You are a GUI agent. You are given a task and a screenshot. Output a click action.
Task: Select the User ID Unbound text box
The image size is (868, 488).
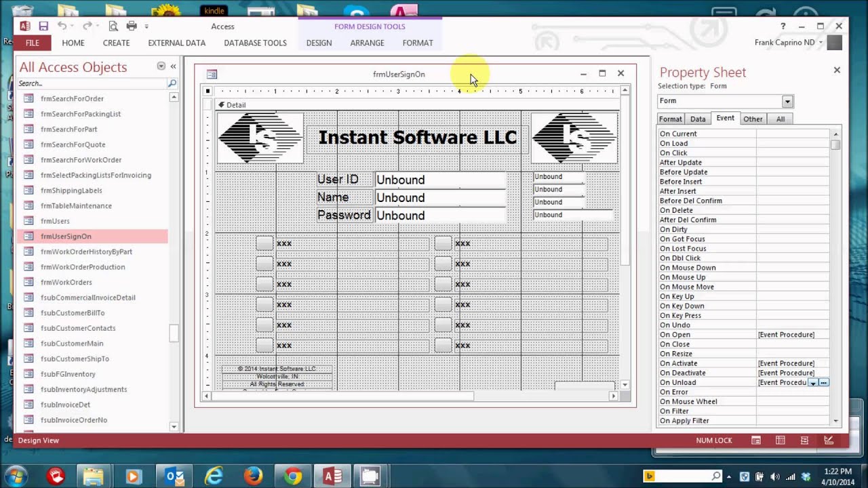tap(440, 180)
